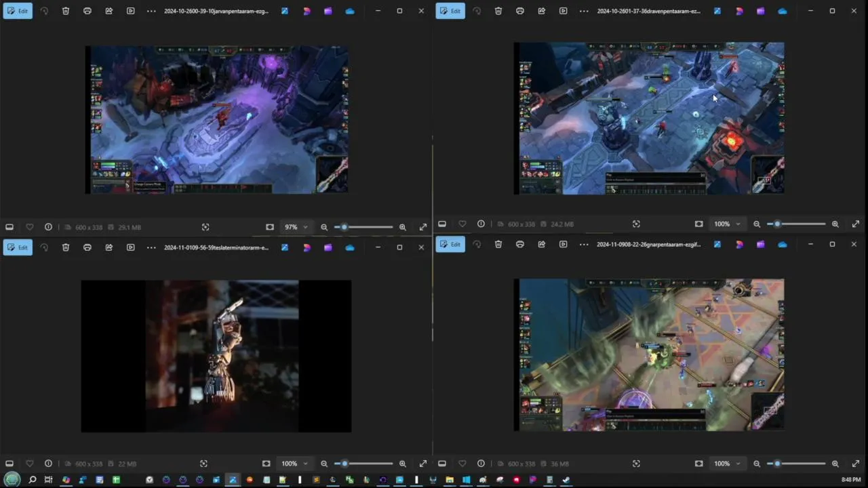The width and height of the screenshot is (868, 488).
Task: Open the See more menu in the dravenpentaaram window
Action: click(x=584, y=11)
